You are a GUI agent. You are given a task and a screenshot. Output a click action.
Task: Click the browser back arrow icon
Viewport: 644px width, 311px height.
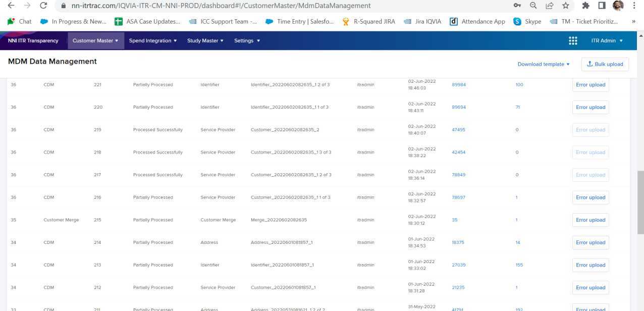pyautogui.click(x=11, y=6)
